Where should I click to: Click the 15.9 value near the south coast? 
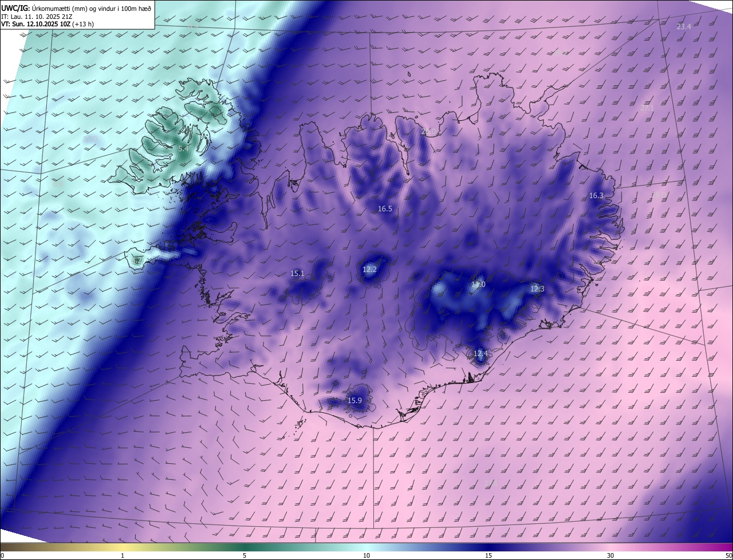(354, 401)
